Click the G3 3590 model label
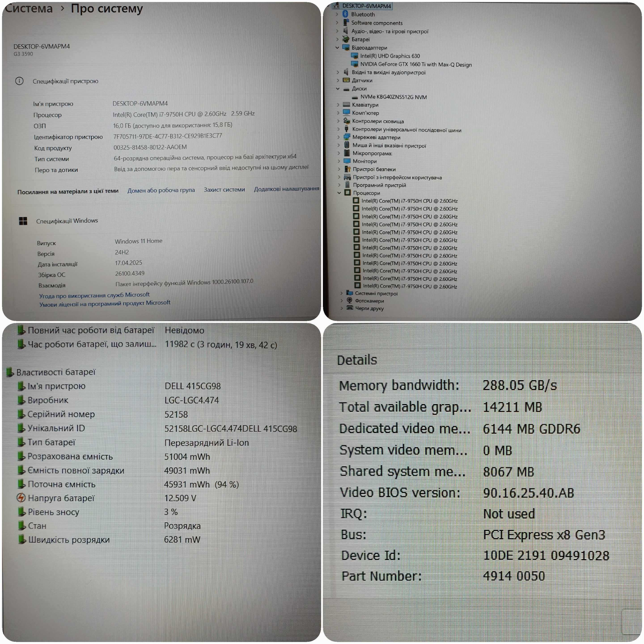 click(x=23, y=54)
